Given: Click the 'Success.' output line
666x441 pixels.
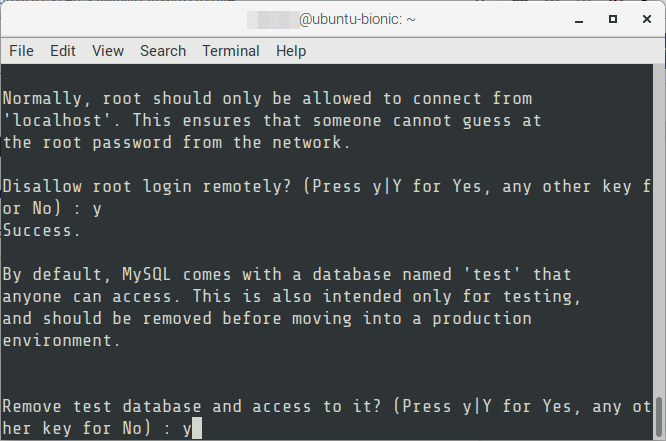Looking at the screenshot, I should pyautogui.click(x=42, y=231).
